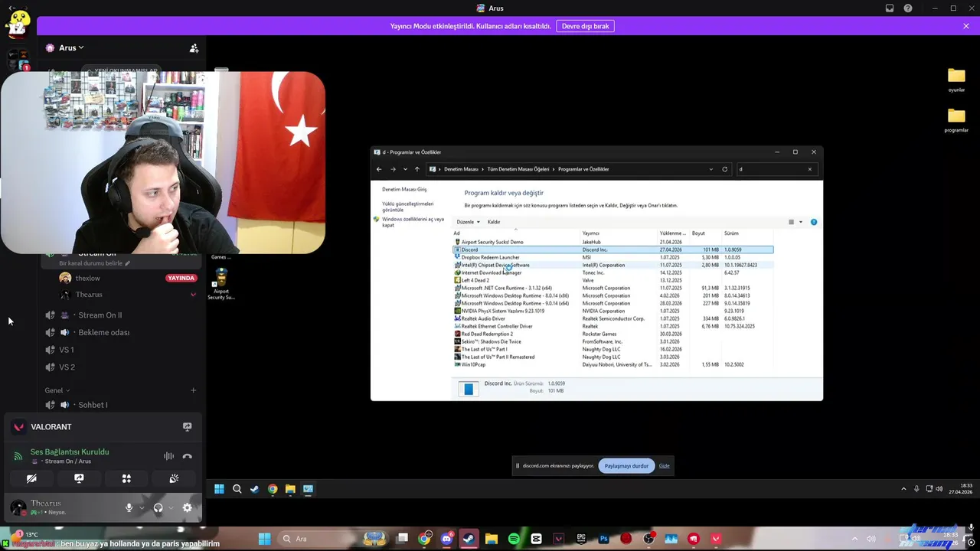The image size is (980, 551).
Task: Open Yüklü güncelleştirmeleri görüntüle link
Action: click(408, 207)
